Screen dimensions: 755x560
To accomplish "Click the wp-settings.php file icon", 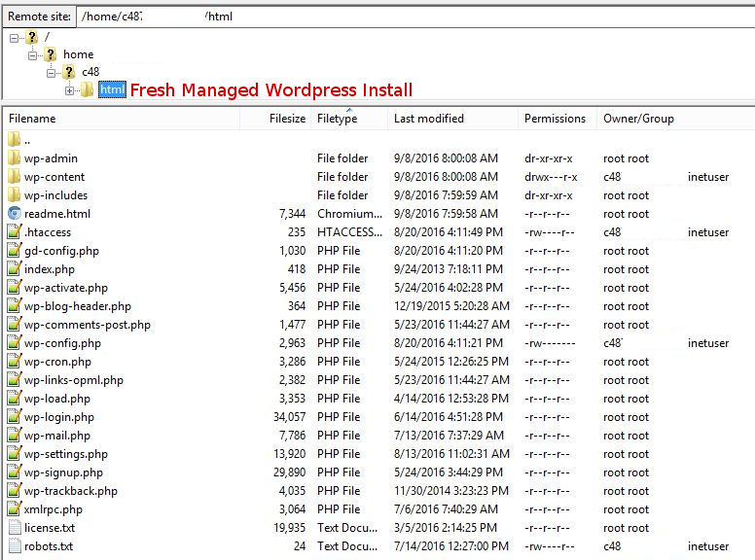I will [x=15, y=453].
